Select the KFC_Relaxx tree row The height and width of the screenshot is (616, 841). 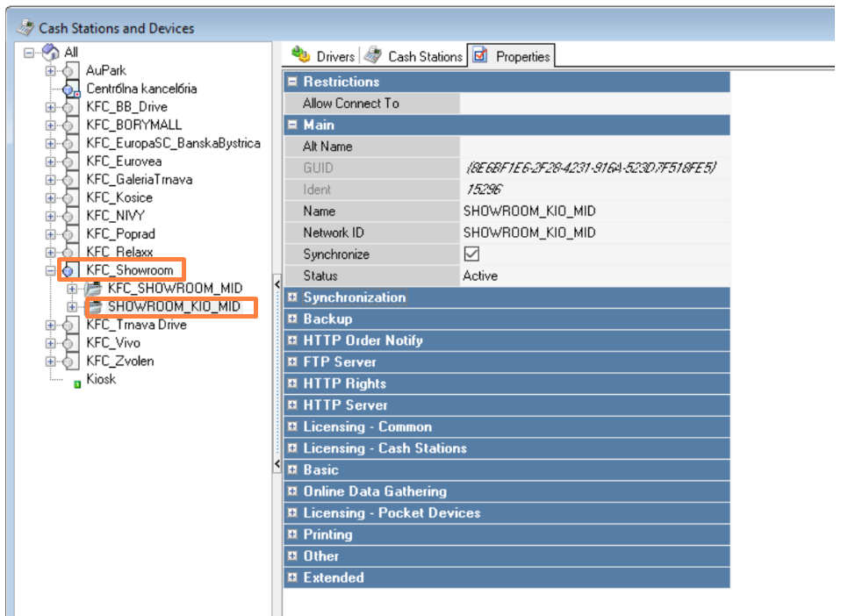tap(119, 252)
